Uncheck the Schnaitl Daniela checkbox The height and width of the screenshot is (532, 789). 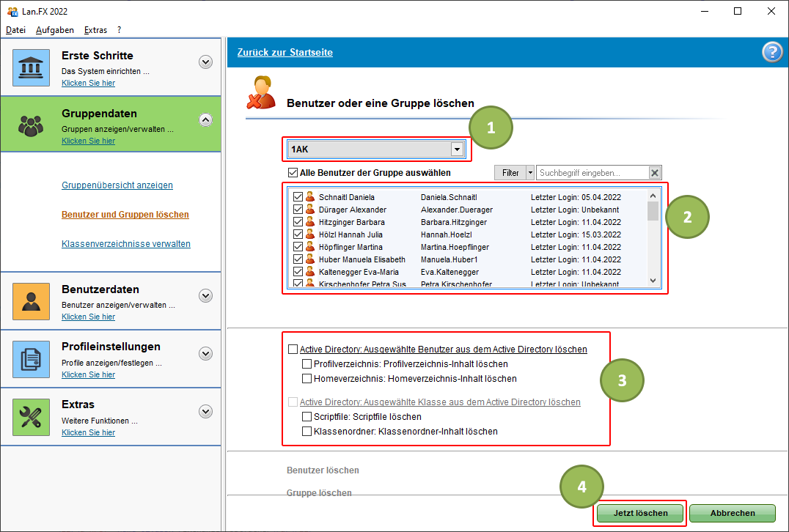pyautogui.click(x=298, y=196)
